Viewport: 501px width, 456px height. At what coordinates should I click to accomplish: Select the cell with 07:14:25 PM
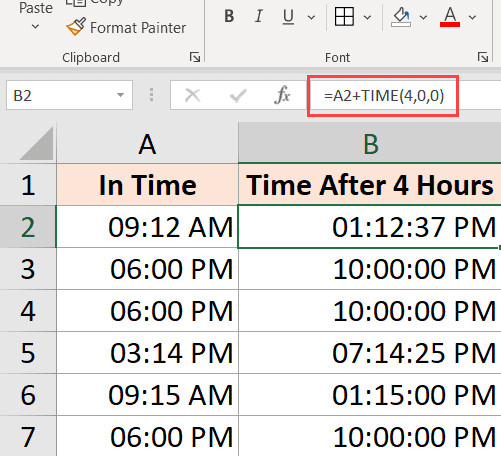click(370, 353)
